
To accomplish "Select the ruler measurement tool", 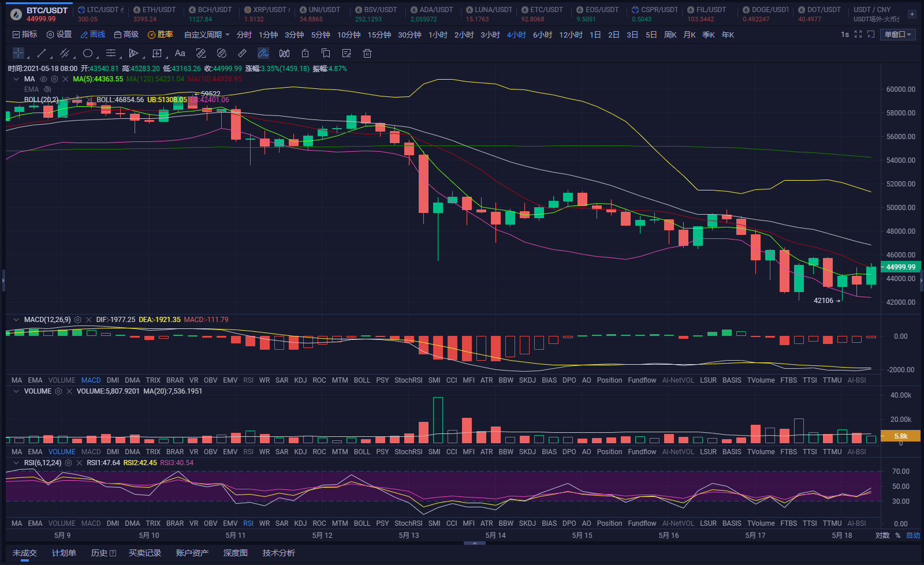I will (242, 53).
